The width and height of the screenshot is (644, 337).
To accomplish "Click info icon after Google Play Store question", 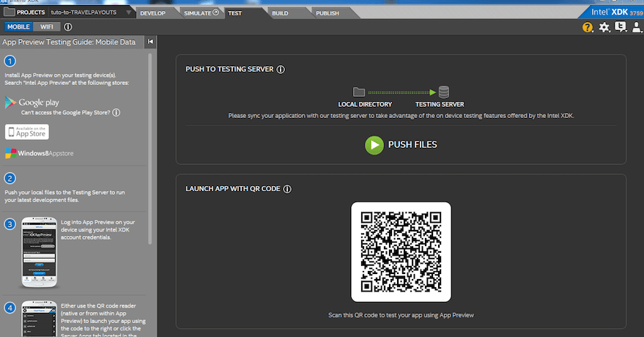I will (x=116, y=113).
